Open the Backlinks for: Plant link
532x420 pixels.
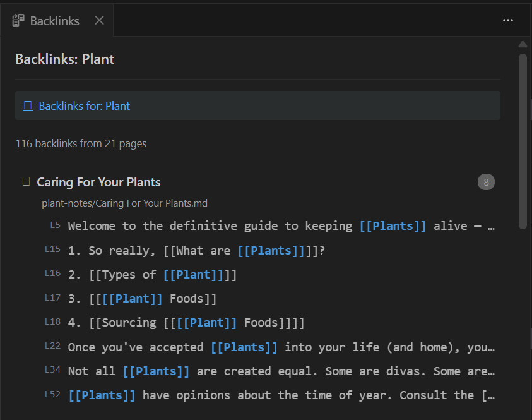coord(84,105)
